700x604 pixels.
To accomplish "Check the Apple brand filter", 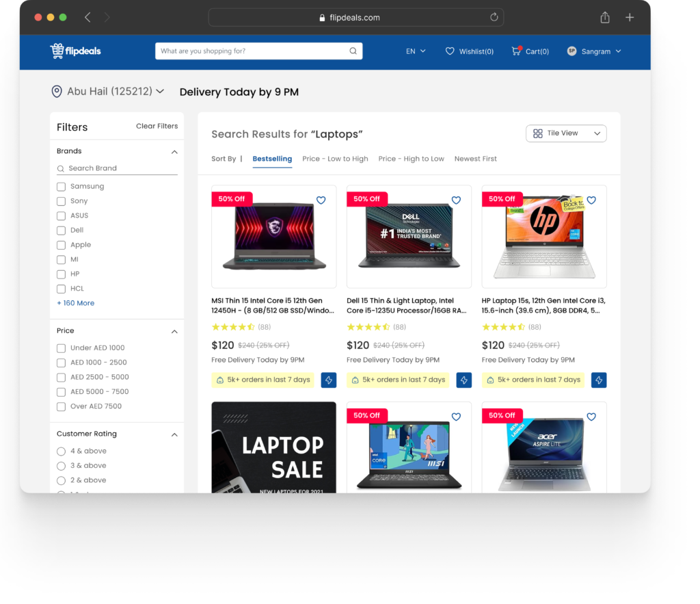I will (61, 246).
